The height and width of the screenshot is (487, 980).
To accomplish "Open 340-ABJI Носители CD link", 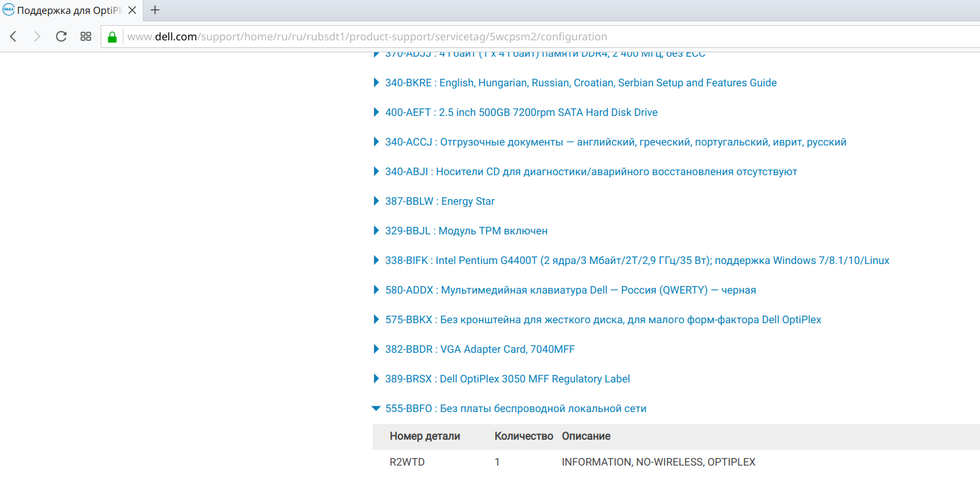I will click(x=591, y=171).
